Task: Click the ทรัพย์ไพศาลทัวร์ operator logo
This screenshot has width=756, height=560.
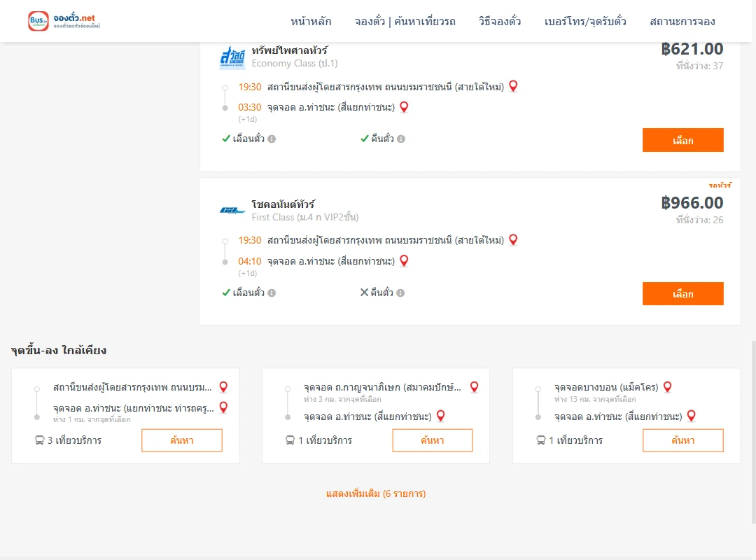Action: 232,57
